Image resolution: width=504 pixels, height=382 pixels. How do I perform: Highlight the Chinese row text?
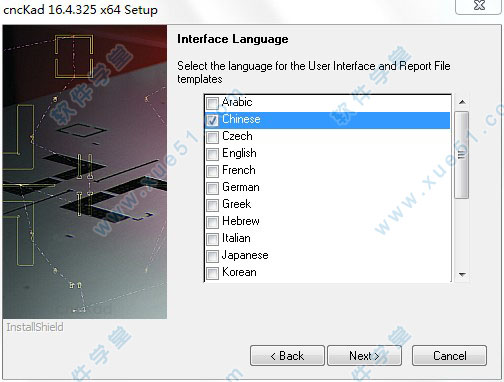(x=241, y=119)
